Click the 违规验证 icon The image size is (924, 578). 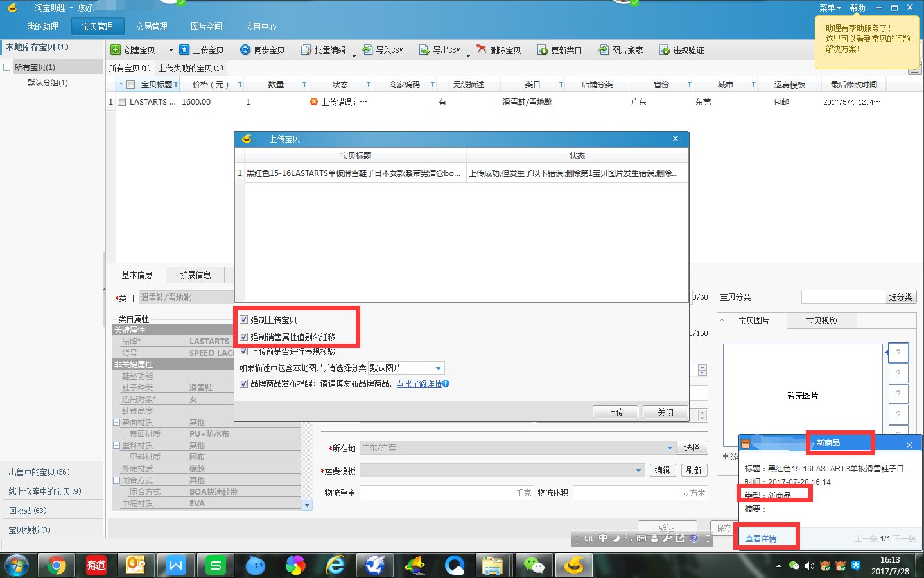tap(681, 49)
